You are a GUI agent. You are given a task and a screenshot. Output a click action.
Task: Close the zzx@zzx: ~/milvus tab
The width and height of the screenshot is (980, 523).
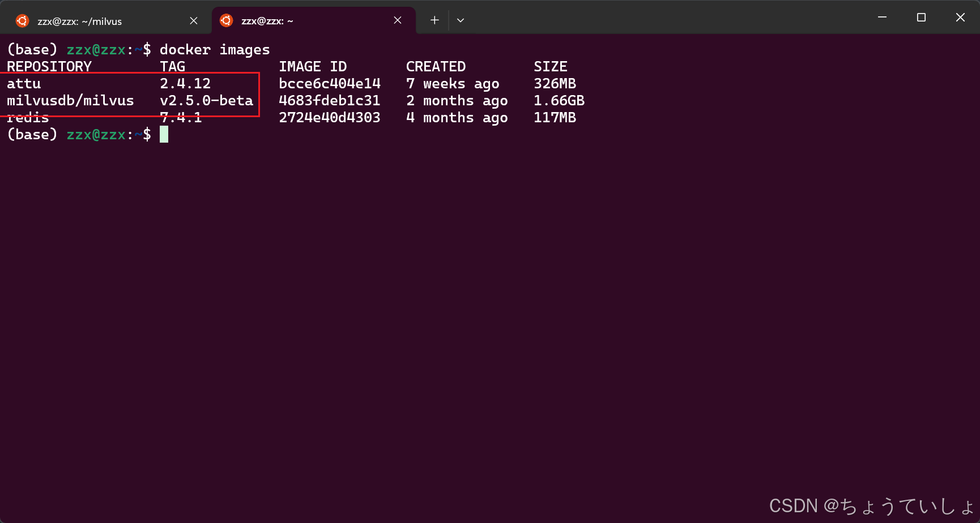pyautogui.click(x=194, y=21)
